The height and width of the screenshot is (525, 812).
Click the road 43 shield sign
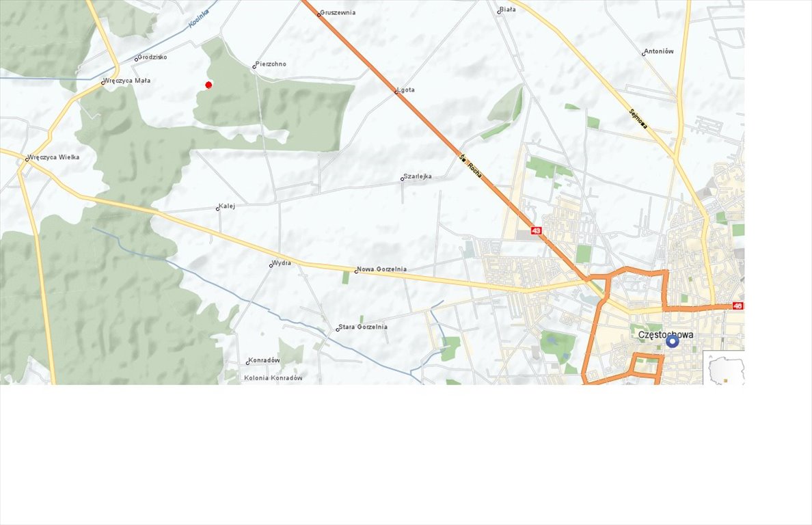coord(536,230)
